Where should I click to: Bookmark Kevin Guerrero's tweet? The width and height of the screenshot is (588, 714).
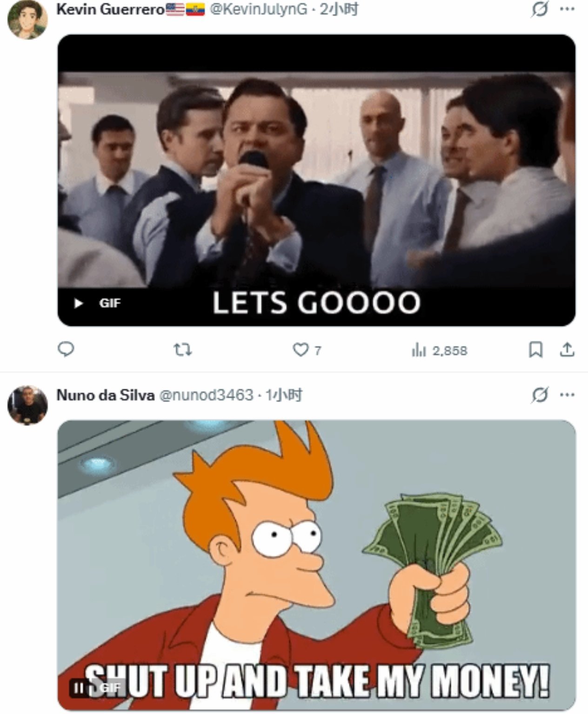coord(535,350)
